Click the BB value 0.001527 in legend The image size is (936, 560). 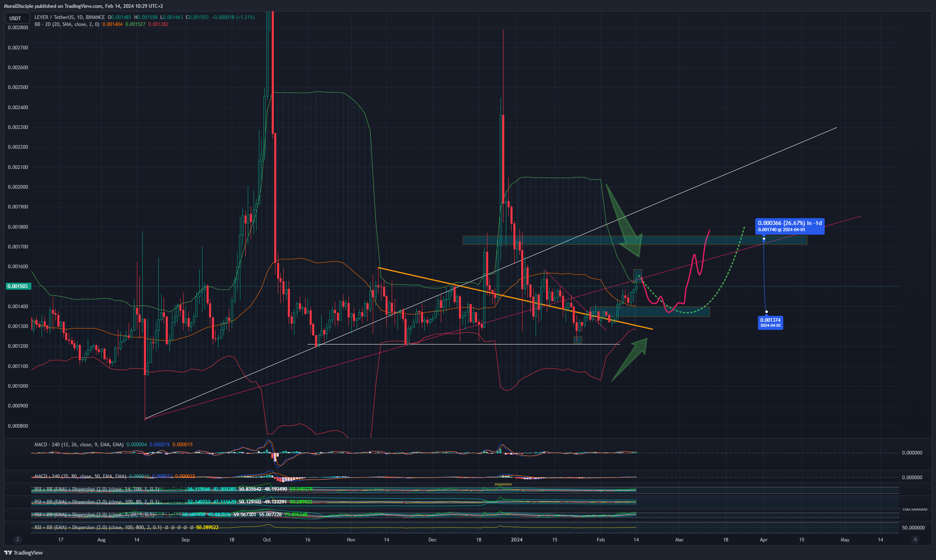coord(135,24)
